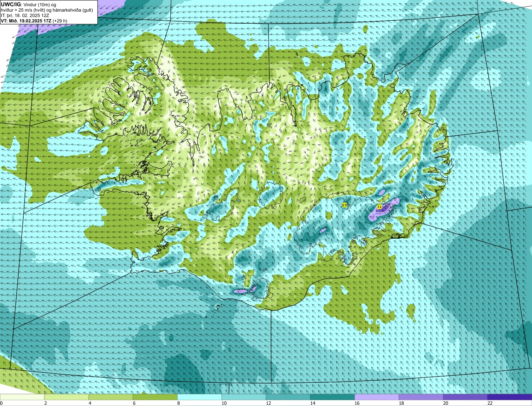Click the pale yellow 0–2 m/s colorbar swatch

[22, 397]
